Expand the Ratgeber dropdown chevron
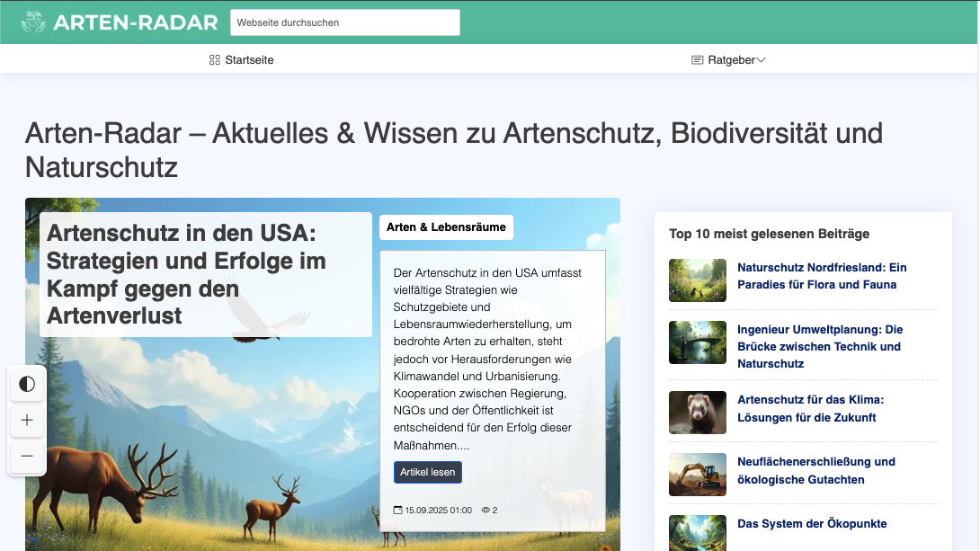Viewport: 980px width, 551px height. 761,60
